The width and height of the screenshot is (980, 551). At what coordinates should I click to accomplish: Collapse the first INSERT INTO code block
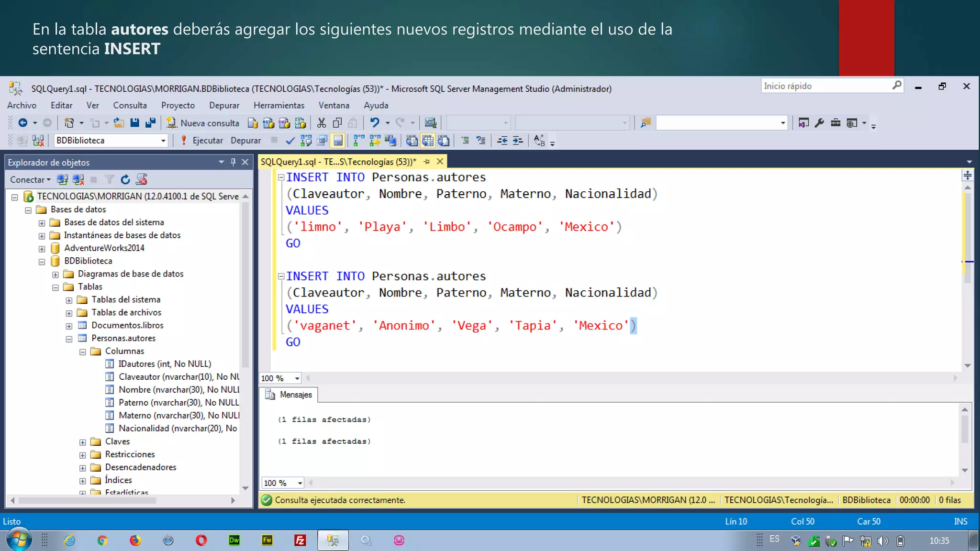click(281, 177)
